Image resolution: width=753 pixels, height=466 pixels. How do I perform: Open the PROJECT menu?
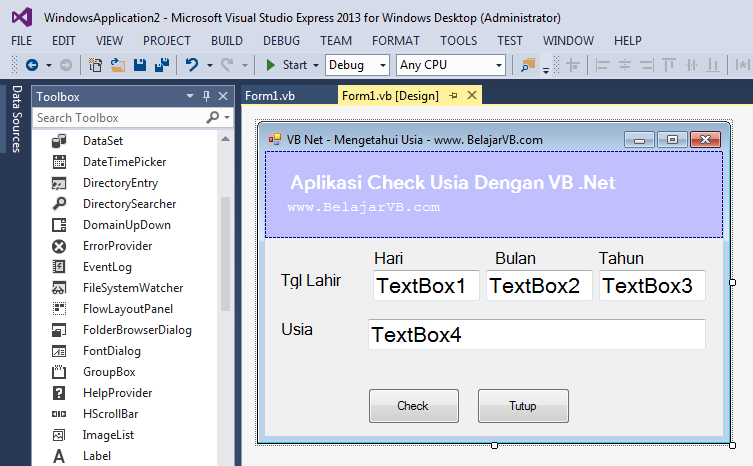[x=167, y=41]
